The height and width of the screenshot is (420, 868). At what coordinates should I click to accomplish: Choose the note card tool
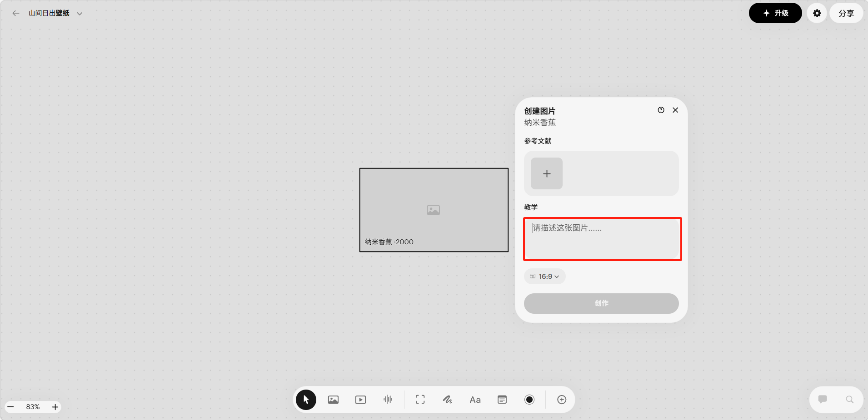(x=502, y=400)
